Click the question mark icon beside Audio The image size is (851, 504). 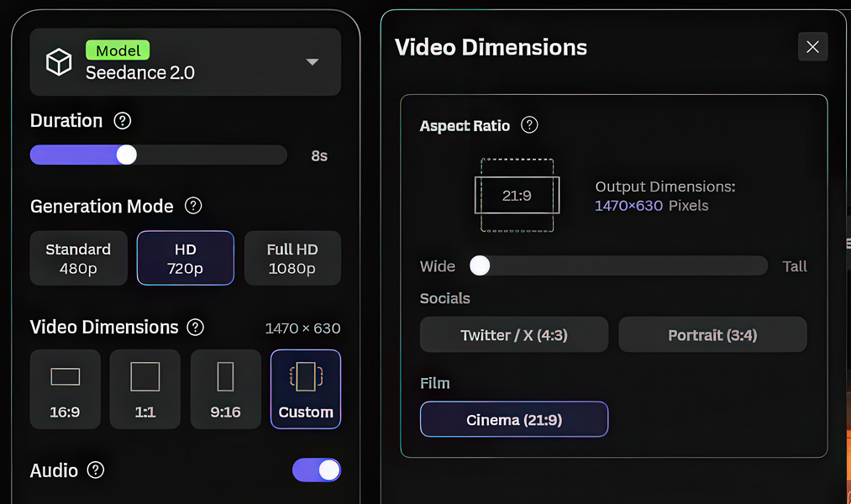pos(96,470)
